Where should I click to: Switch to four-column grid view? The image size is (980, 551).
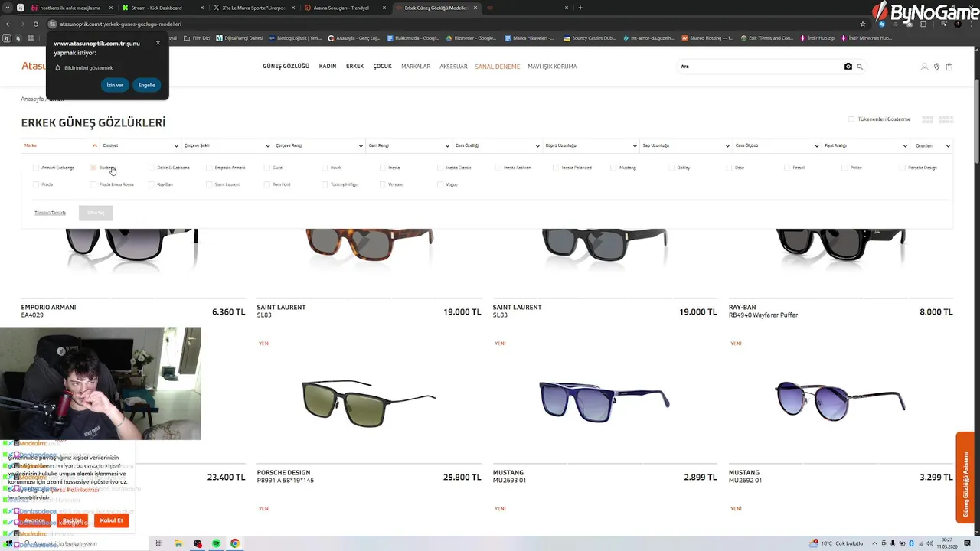946,119
